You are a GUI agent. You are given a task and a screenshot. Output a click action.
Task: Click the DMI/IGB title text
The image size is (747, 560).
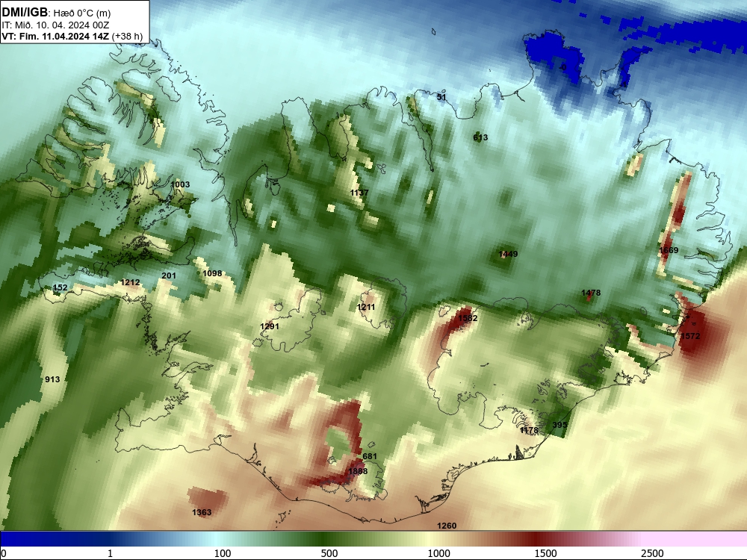[25, 13]
